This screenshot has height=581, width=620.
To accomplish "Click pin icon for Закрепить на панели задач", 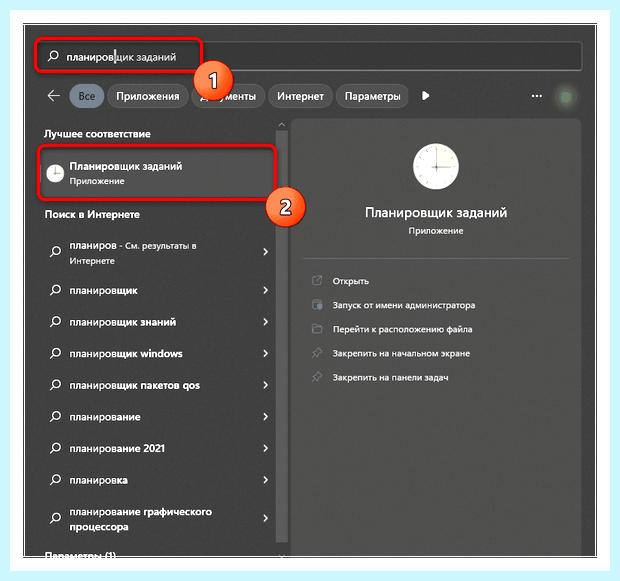I will click(317, 377).
